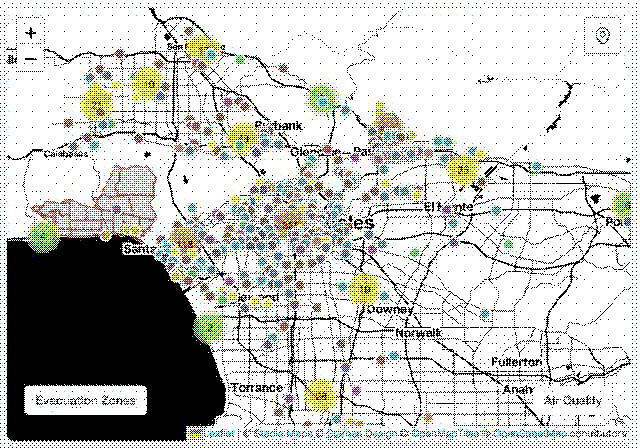
Task: Click the Fullerton city label
Action: pyautogui.click(x=516, y=361)
